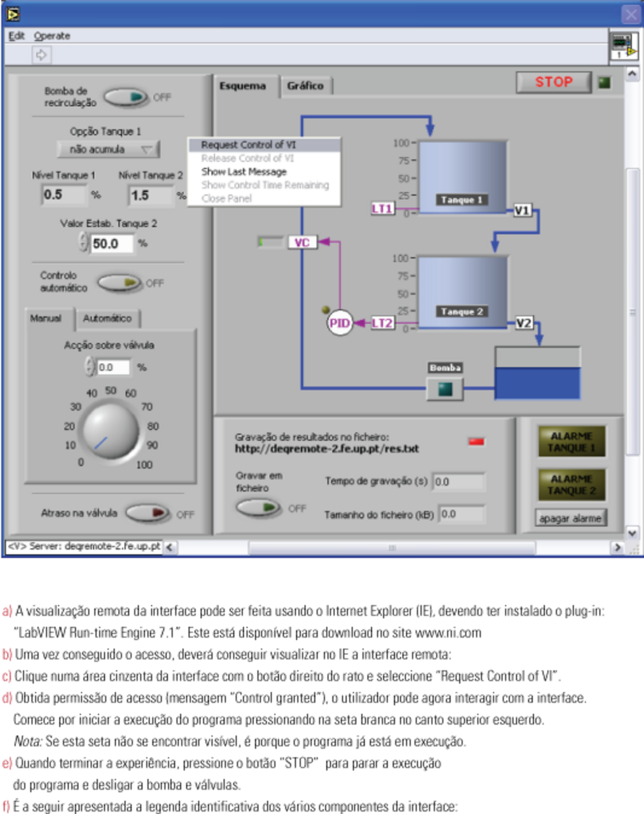Enable the Controlo automático switch

[x=120, y=283]
